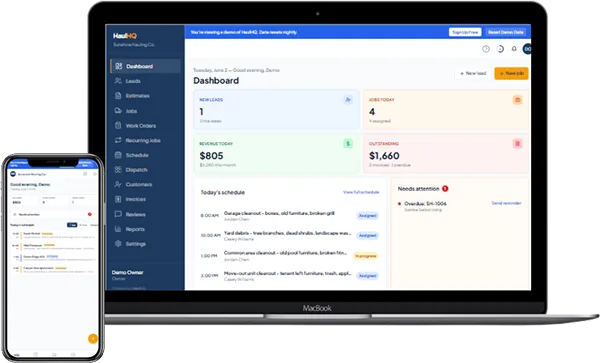Image resolution: width=600 pixels, height=363 pixels.
Task: Tap the orange plus button on phone
Action: coord(93,339)
